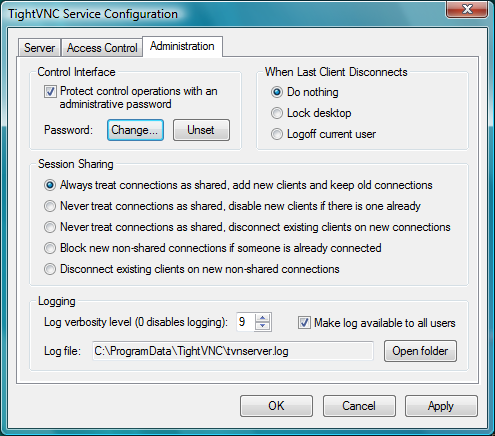Select the Administration tab
The width and height of the screenshot is (495, 436).
(182, 46)
